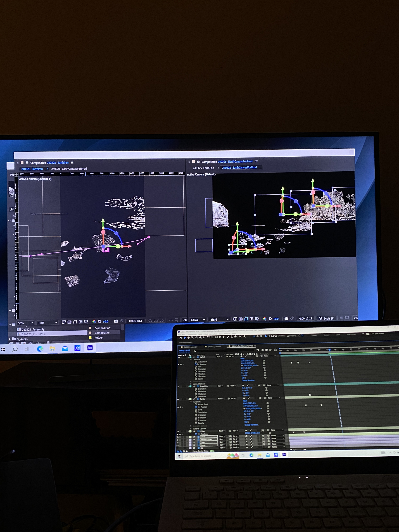Image resolution: width=399 pixels, height=532 pixels.
Task: Open the grid and guides options icon
Action: point(257,319)
